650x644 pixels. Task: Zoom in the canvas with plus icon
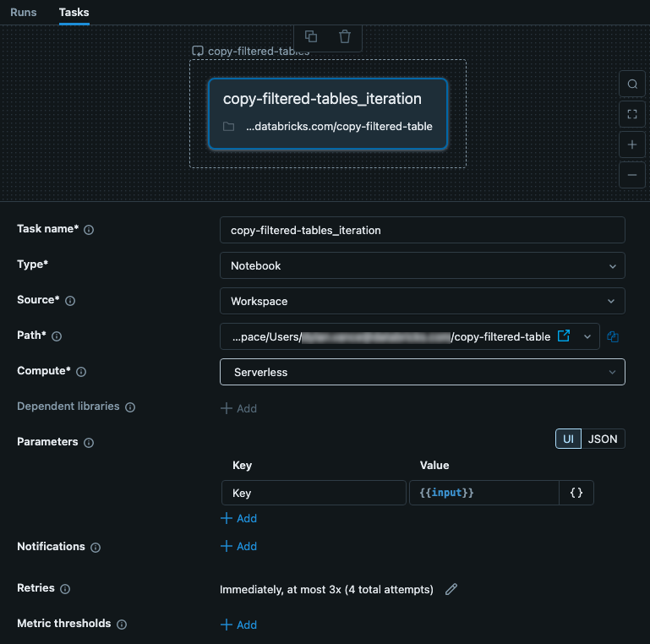click(x=631, y=145)
